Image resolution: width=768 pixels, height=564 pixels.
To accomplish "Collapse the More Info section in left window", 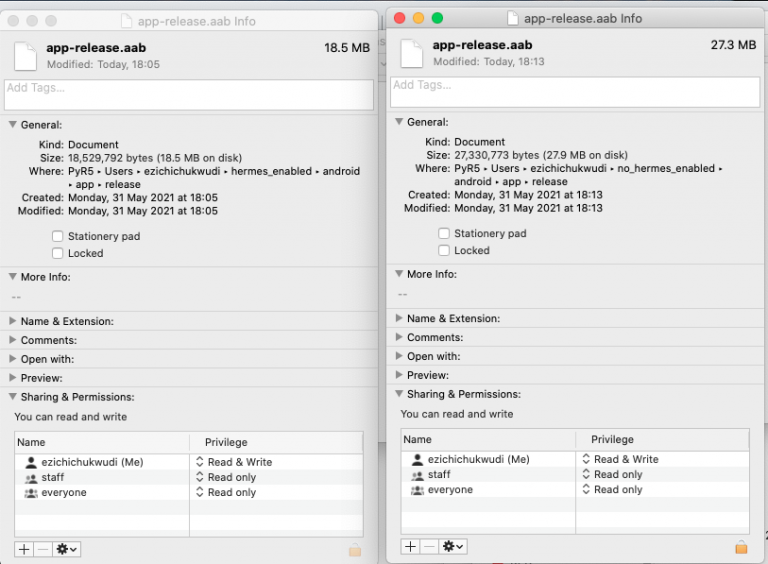I will (13, 277).
